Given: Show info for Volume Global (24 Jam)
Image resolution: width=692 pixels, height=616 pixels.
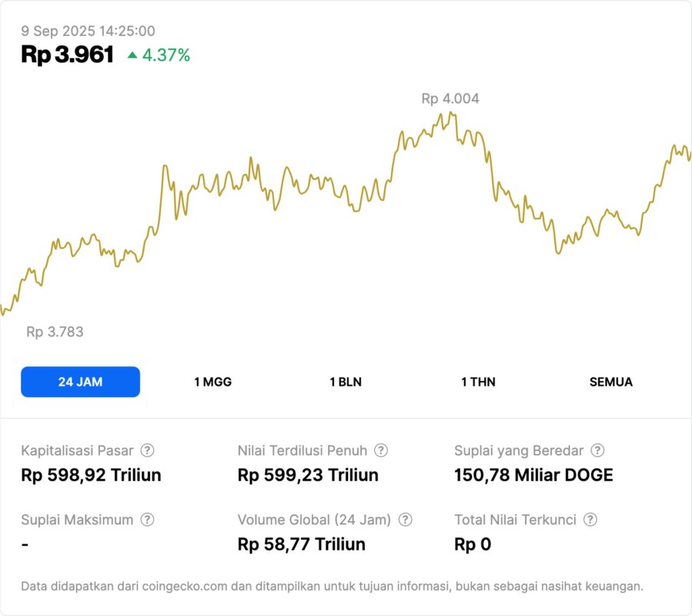Looking at the screenshot, I should coord(406,520).
